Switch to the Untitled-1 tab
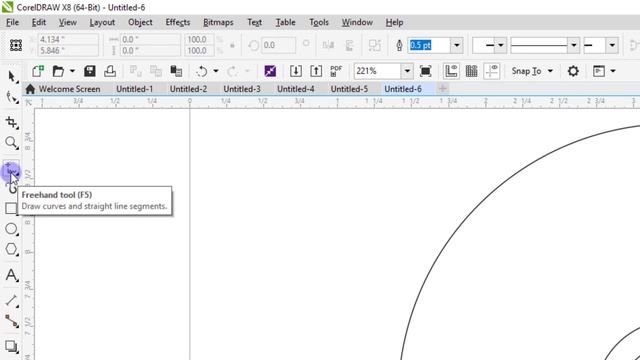 134,89
